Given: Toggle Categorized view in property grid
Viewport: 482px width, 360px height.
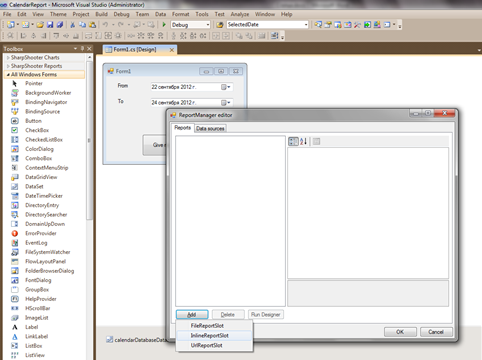Looking at the screenshot, I should [x=293, y=142].
